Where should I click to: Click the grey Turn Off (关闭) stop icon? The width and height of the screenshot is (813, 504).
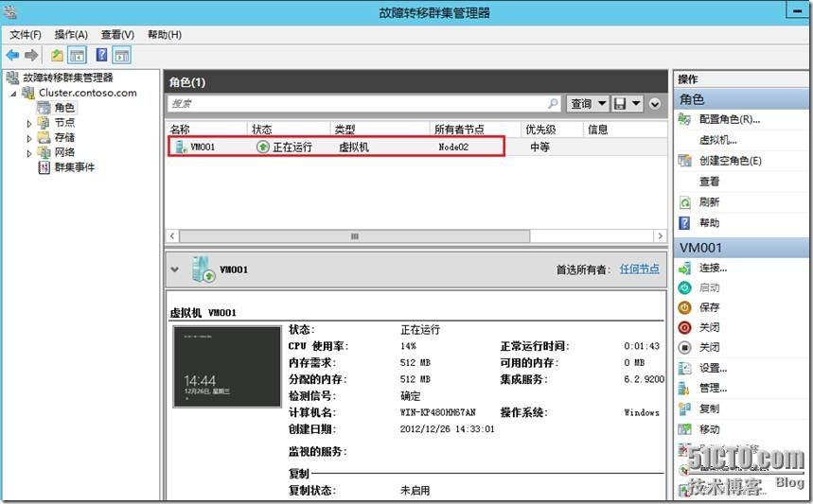[x=684, y=348]
